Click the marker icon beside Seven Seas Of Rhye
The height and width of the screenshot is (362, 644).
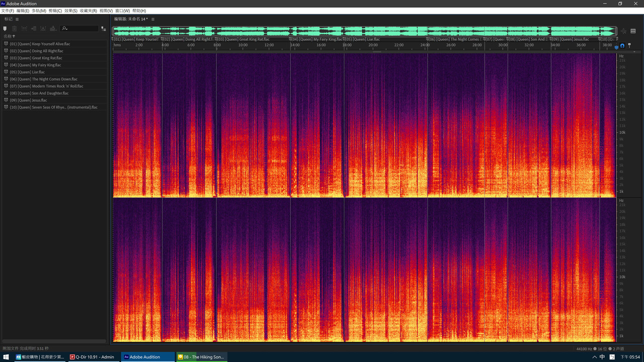click(x=6, y=107)
